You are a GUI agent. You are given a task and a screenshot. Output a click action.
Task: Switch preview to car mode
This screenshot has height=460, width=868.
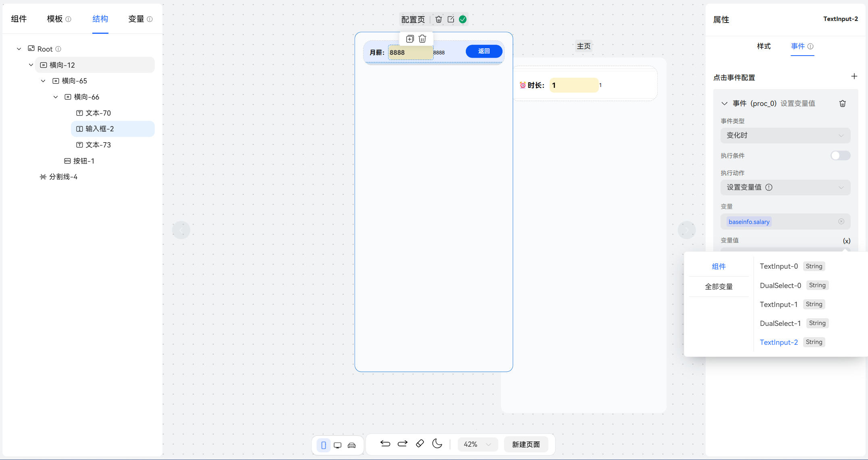(352, 445)
